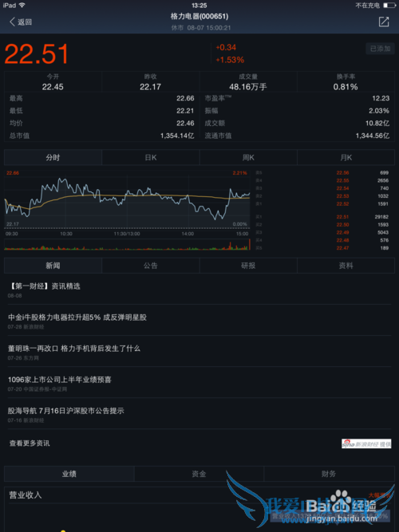Tap the intraday price line chart
The width and height of the screenshot is (399, 532).
[x=128, y=199]
